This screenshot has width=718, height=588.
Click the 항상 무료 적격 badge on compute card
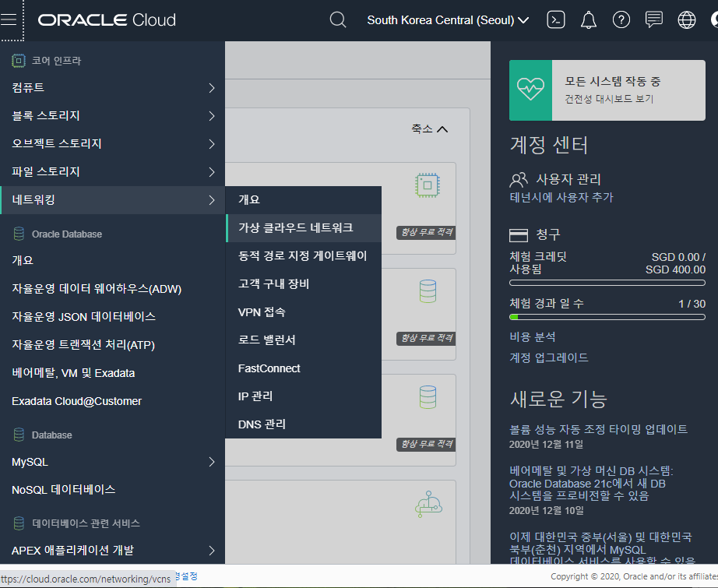[426, 232]
